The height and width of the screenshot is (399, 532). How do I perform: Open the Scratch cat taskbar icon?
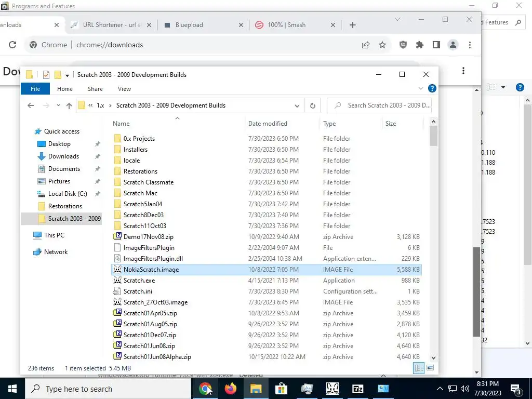click(x=332, y=389)
